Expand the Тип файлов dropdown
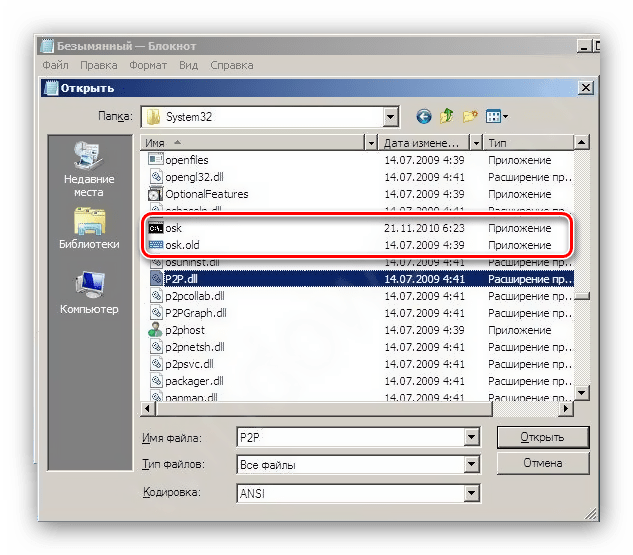Image resolution: width=633 pixels, height=555 pixels. (472, 465)
